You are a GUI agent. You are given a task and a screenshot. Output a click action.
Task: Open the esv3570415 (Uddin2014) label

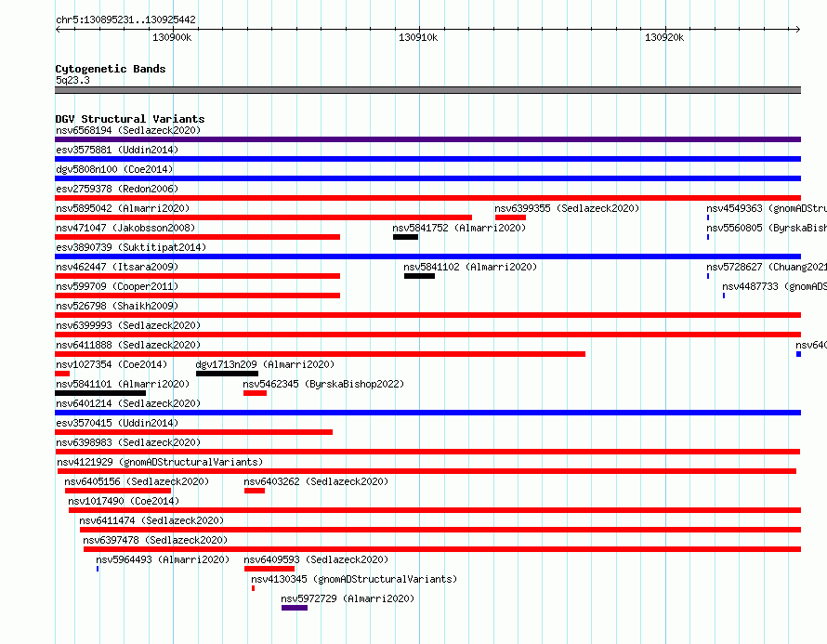coord(117,423)
